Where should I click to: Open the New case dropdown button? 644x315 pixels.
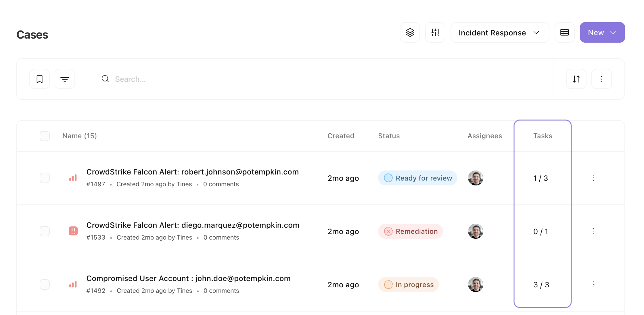click(x=602, y=33)
